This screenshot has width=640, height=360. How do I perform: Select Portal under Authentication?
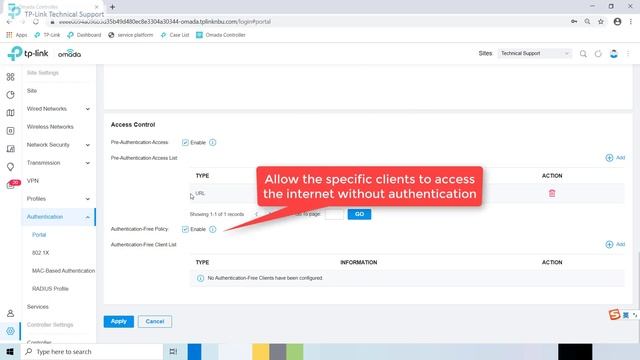point(39,235)
